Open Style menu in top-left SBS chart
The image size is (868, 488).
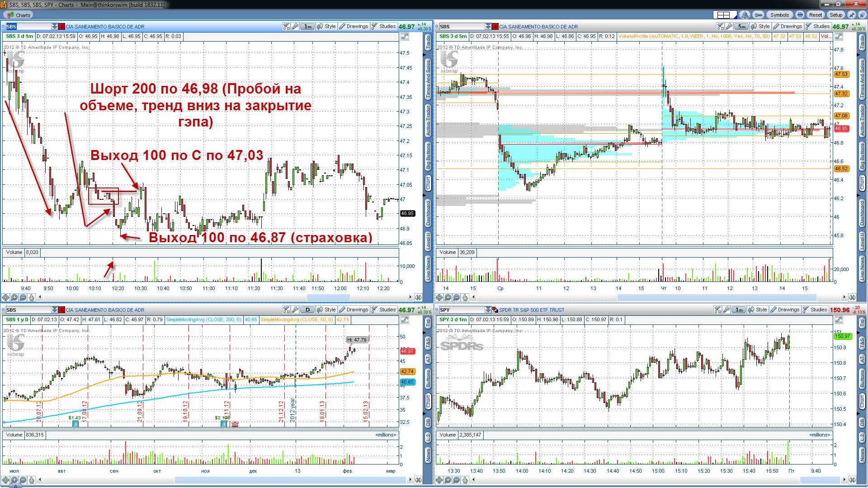pyautogui.click(x=326, y=27)
